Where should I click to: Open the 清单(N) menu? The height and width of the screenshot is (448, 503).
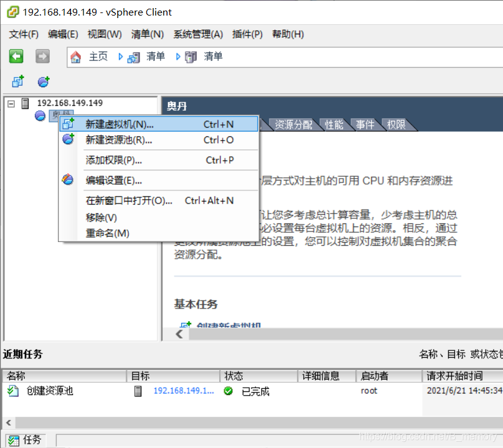(x=148, y=34)
